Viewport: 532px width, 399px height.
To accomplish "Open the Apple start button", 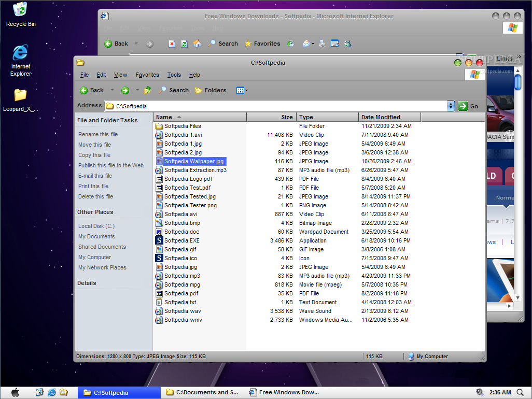I will (15, 393).
